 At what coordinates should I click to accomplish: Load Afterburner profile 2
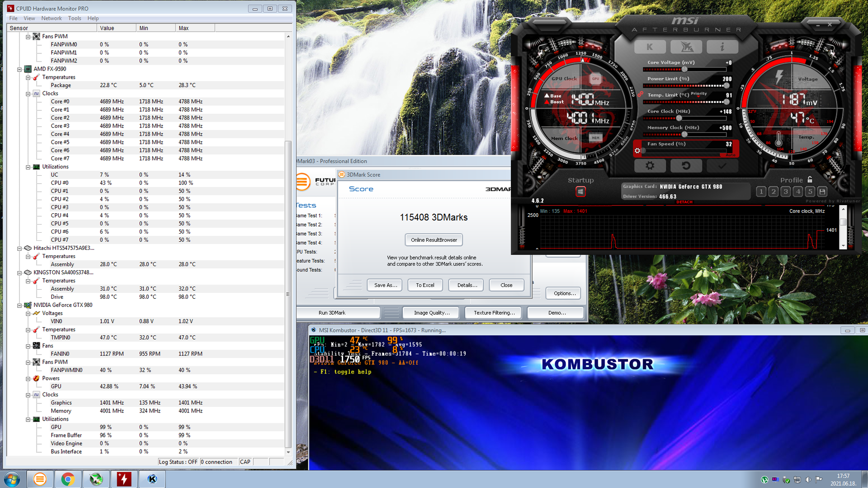[x=774, y=192]
